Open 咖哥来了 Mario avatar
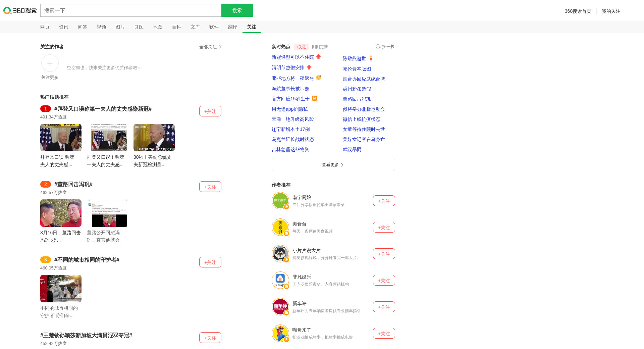The width and height of the screenshot is (644, 349). tap(280, 333)
